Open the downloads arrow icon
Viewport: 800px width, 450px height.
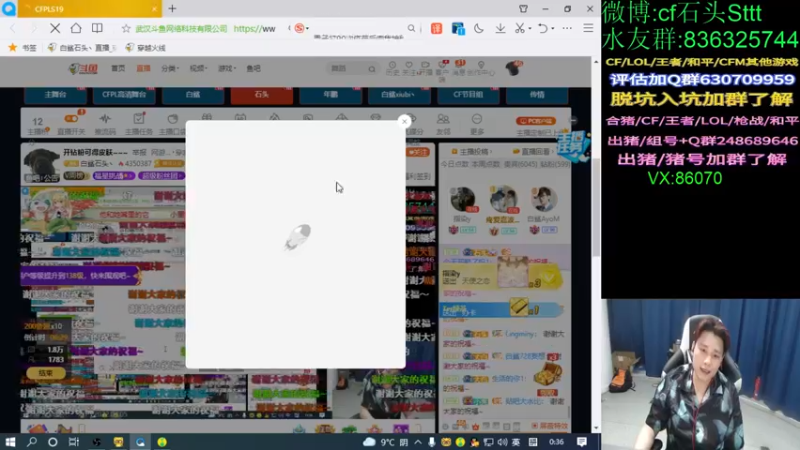pyautogui.click(x=500, y=29)
